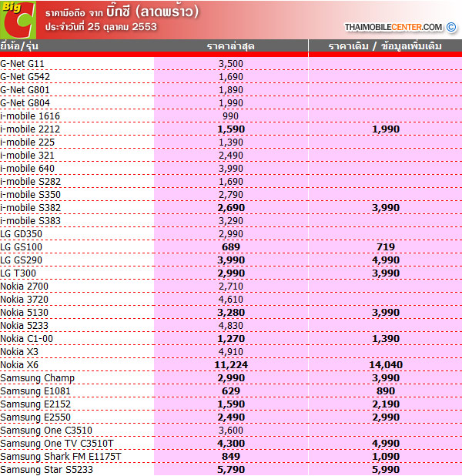Click the 5,790 price for Samsung Star S5233
The image size is (462, 476).
coord(231,469)
